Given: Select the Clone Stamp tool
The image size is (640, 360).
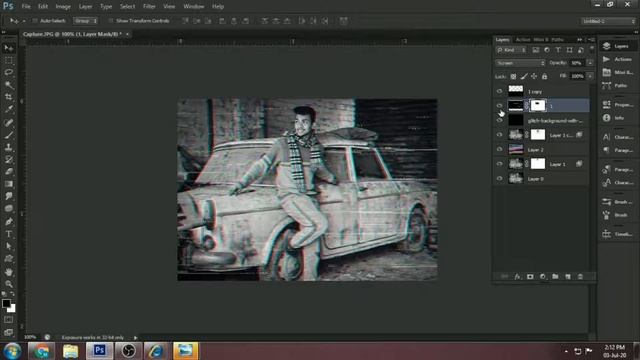Looking at the screenshot, I should pos(9,147).
